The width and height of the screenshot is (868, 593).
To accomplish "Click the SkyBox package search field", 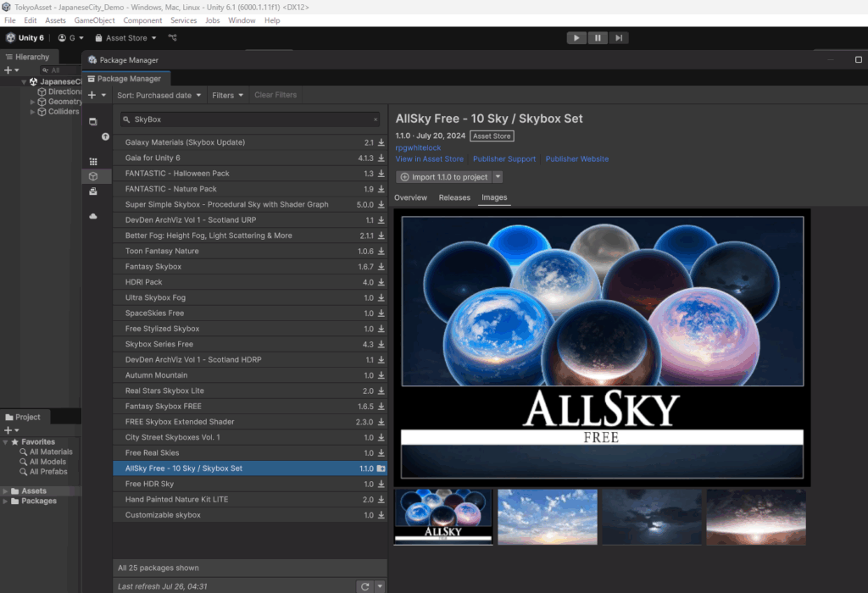I will coord(250,119).
